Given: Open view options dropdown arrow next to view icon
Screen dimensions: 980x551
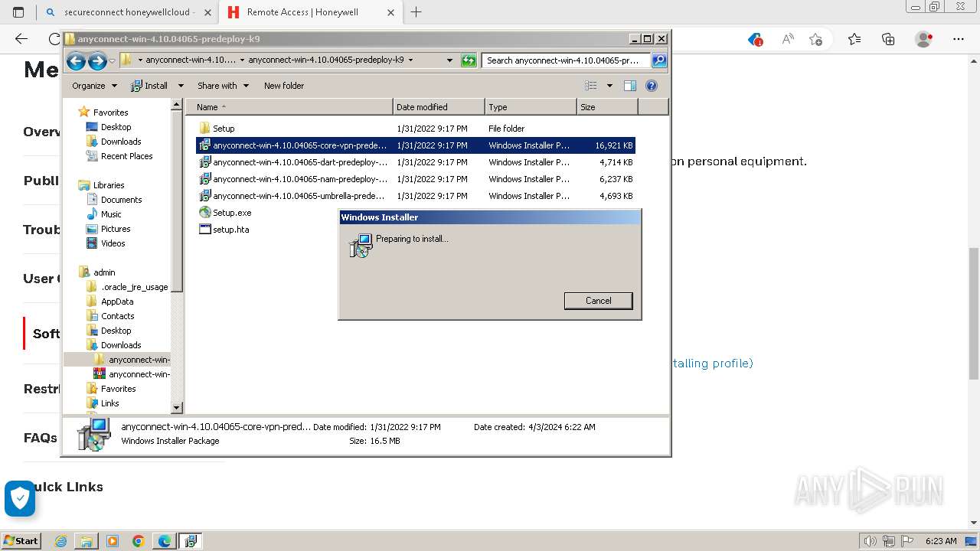Looking at the screenshot, I should pos(609,86).
